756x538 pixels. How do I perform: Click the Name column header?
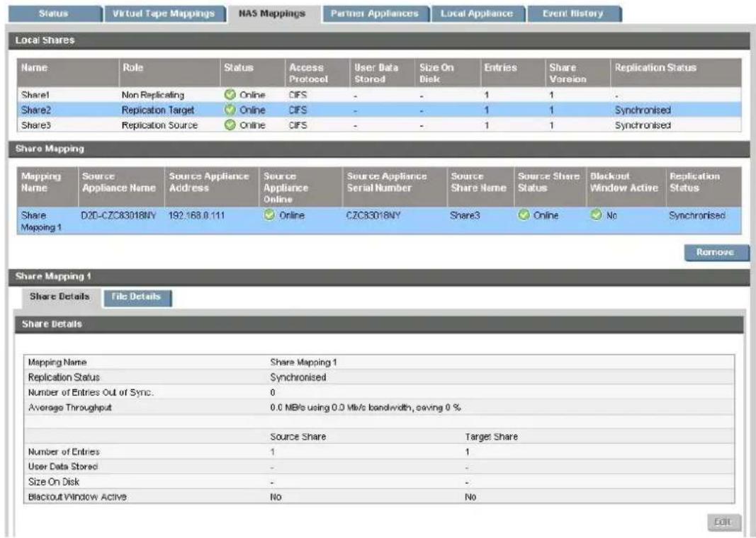pyautogui.click(x=68, y=73)
